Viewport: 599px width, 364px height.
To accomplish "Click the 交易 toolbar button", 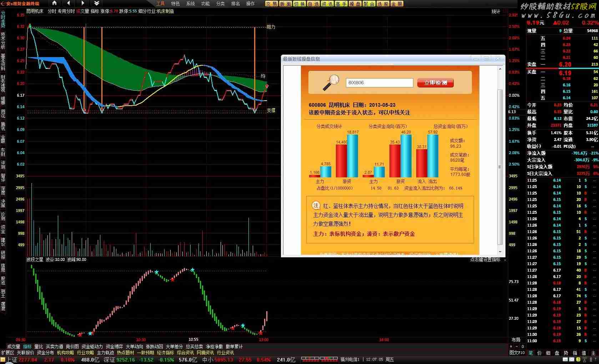I will (x=272, y=4).
